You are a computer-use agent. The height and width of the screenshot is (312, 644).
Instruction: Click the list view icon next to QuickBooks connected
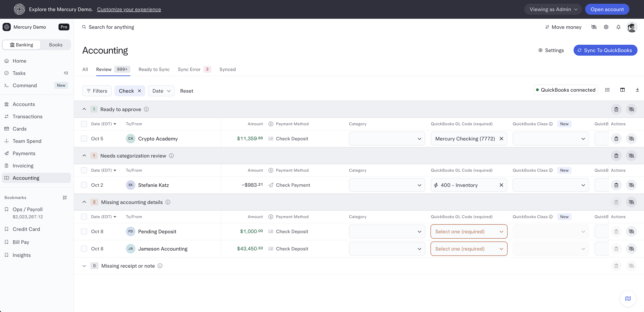point(608,90)
